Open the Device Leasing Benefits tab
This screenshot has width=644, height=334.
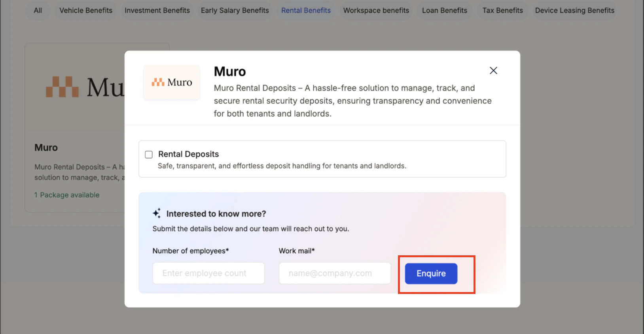(x=575, y=10)
